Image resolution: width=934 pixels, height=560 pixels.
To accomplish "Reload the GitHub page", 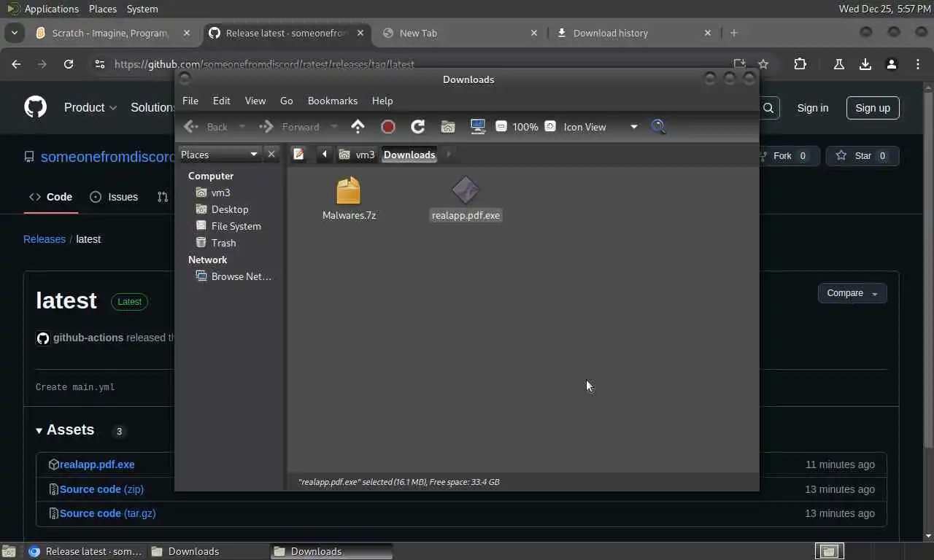I will click(69, 64).
